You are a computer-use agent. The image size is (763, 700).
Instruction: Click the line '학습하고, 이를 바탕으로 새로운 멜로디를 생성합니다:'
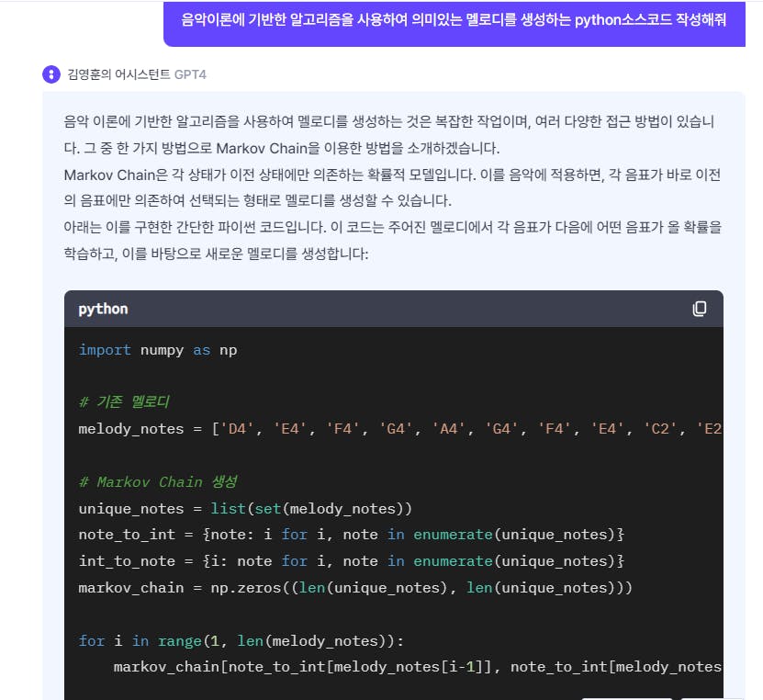click(216, 254)
